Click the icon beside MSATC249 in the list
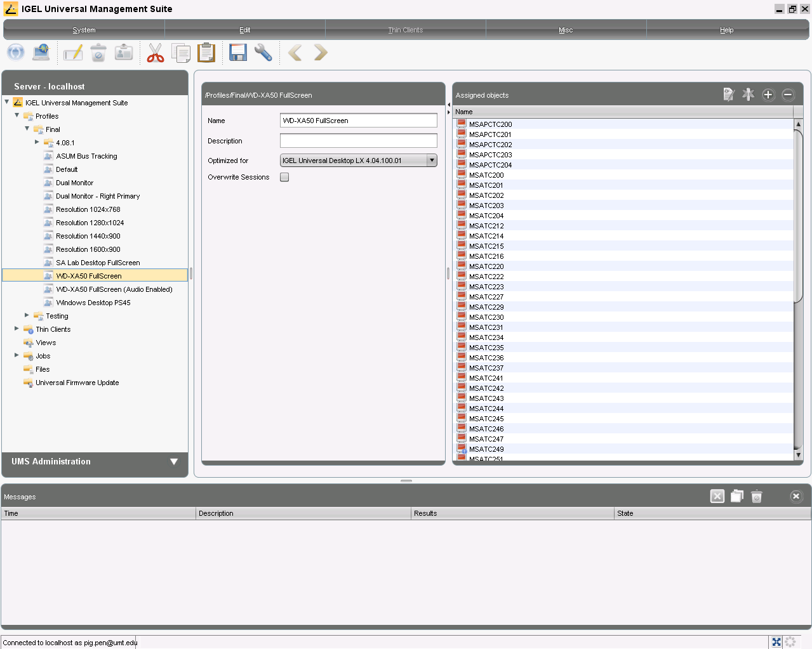The width and height of the screenshot is (812, 649). [462, 449]
